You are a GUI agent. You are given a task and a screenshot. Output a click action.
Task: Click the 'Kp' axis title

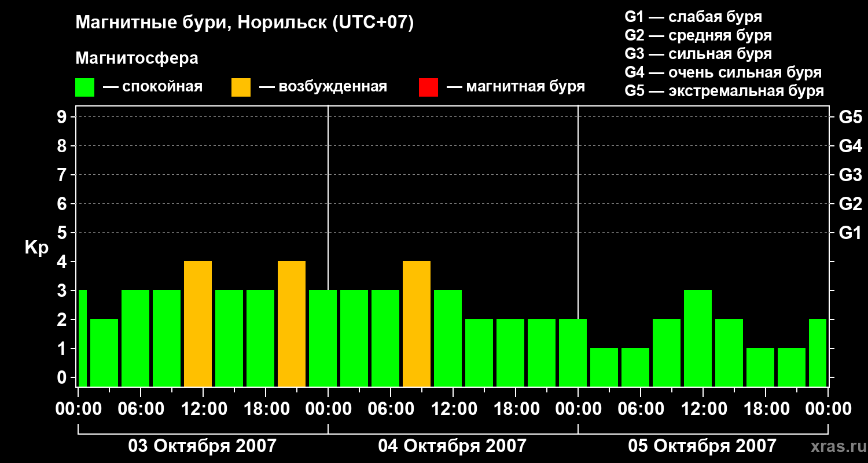(x=36, y=248)
